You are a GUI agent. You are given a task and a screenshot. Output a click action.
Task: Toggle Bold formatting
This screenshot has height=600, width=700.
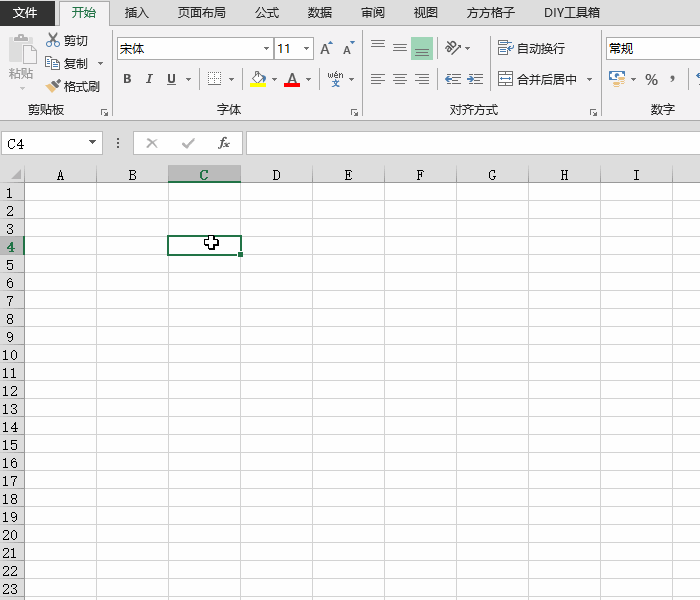127,79
